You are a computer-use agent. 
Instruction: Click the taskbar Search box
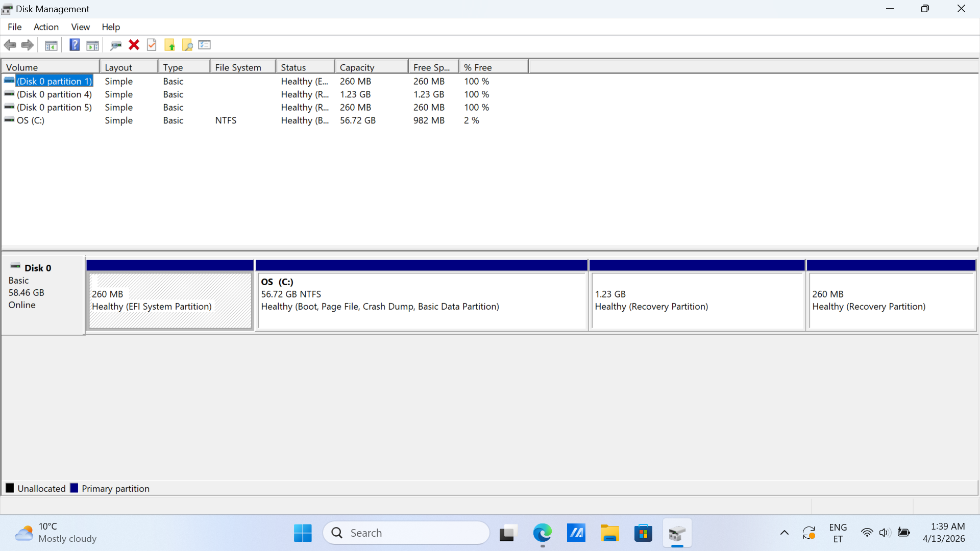(406, 533)
